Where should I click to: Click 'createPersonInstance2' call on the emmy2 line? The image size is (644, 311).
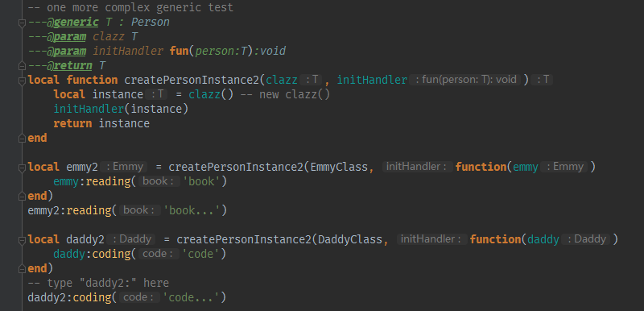pos(236,167)
